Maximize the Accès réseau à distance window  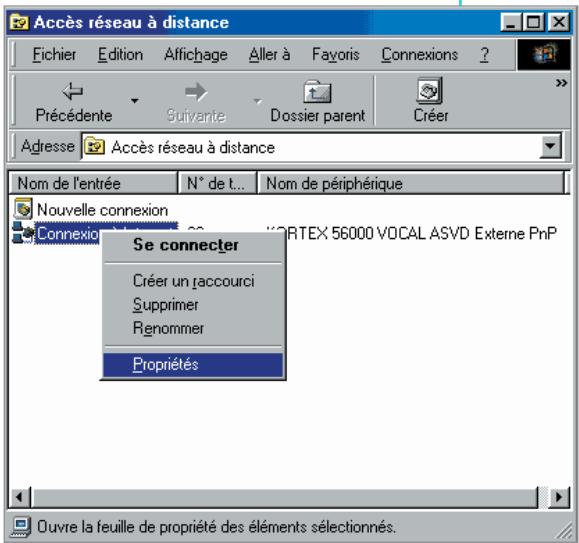(x=533, y=22)
